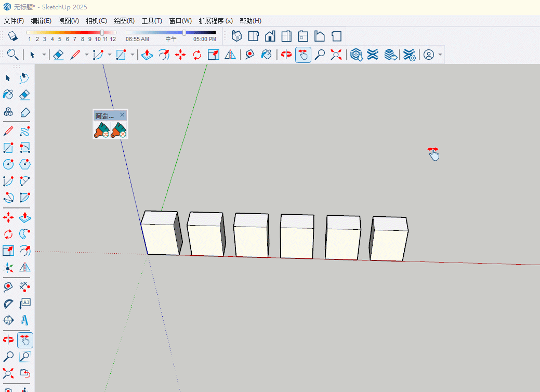Expand the Select tool dropdown arrow
Viewport: 540px width, 392px height.
click(x=44, y=55)
